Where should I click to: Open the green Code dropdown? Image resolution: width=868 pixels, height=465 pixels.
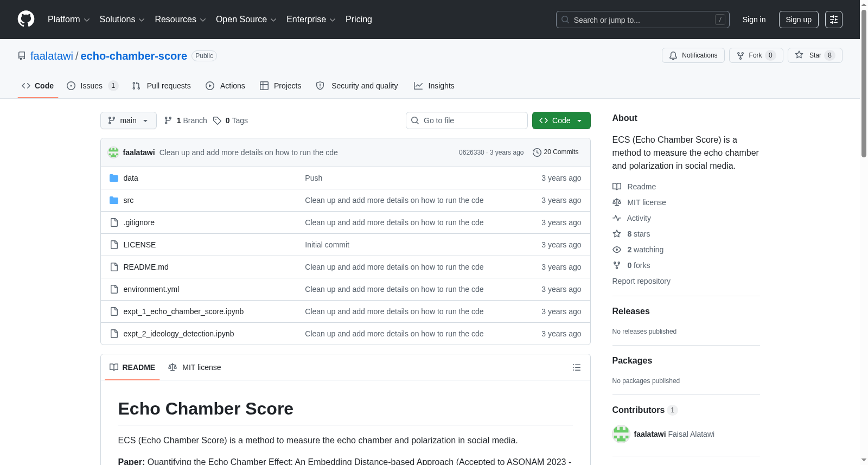[561, 120]
